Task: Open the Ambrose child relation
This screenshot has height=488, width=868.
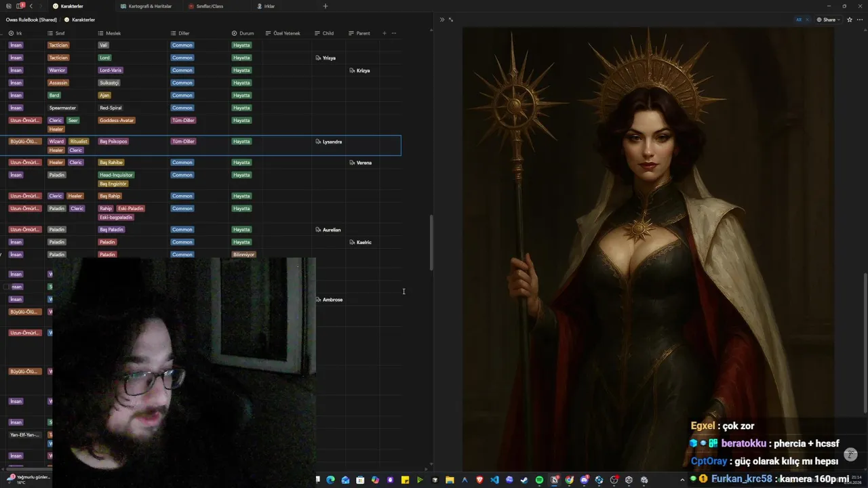Action: pyautogui.click(x=329, y=300)
